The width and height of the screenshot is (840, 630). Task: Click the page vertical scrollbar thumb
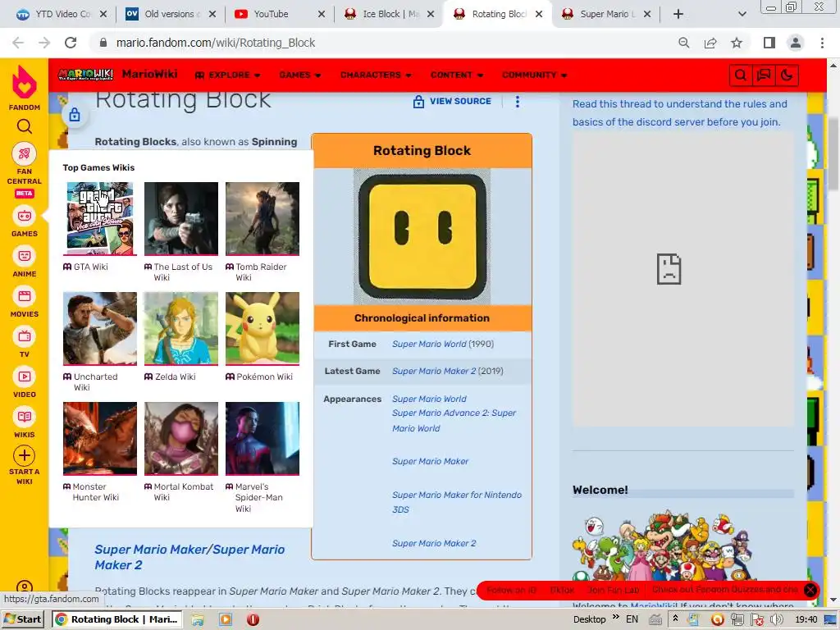(x=833, y=153)
